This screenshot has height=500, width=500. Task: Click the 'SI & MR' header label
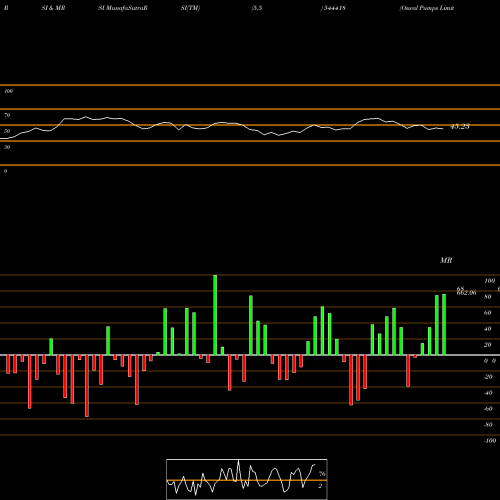tap(53, 8)
